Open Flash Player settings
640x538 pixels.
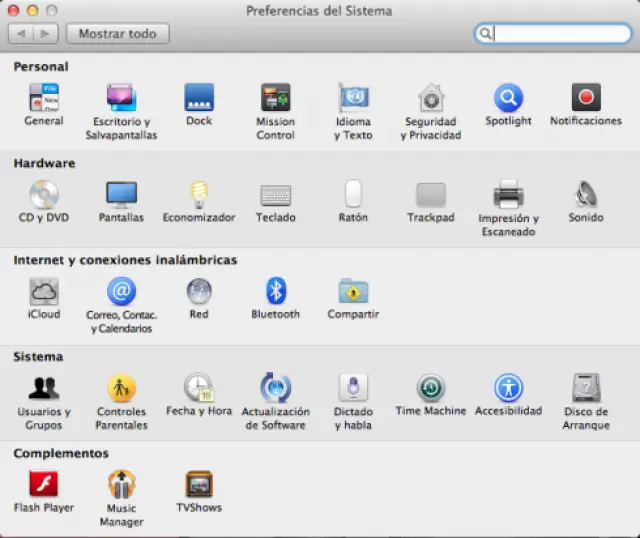[x=44, y=485]
